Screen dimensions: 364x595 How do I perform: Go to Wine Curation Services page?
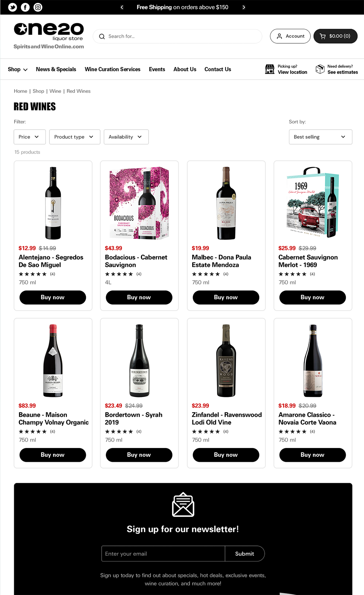tap(112, 69)
